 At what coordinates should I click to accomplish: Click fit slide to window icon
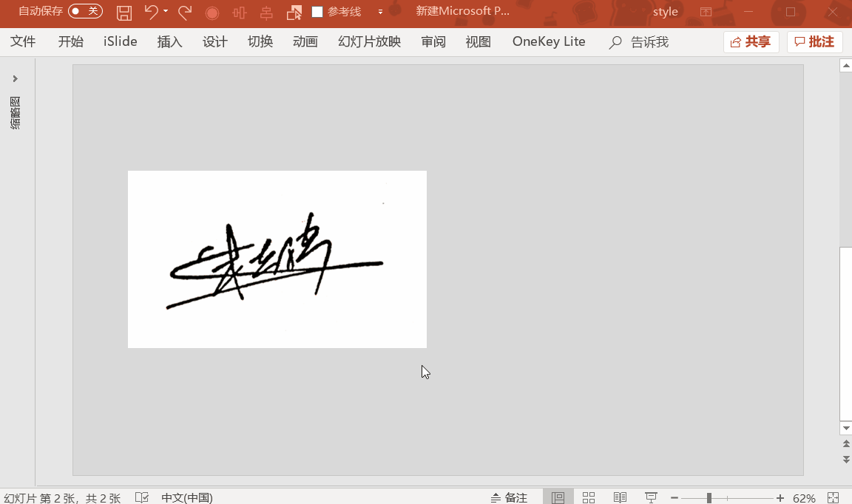[834, 497]
